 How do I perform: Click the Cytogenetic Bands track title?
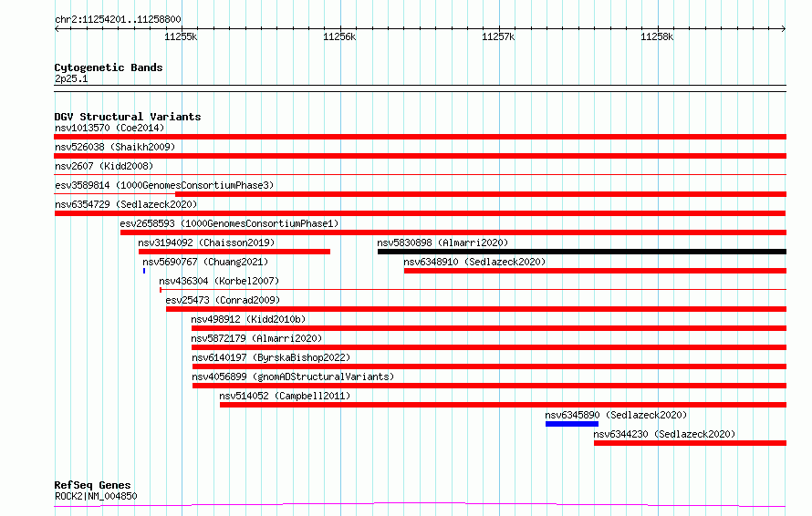click(109, 67)
